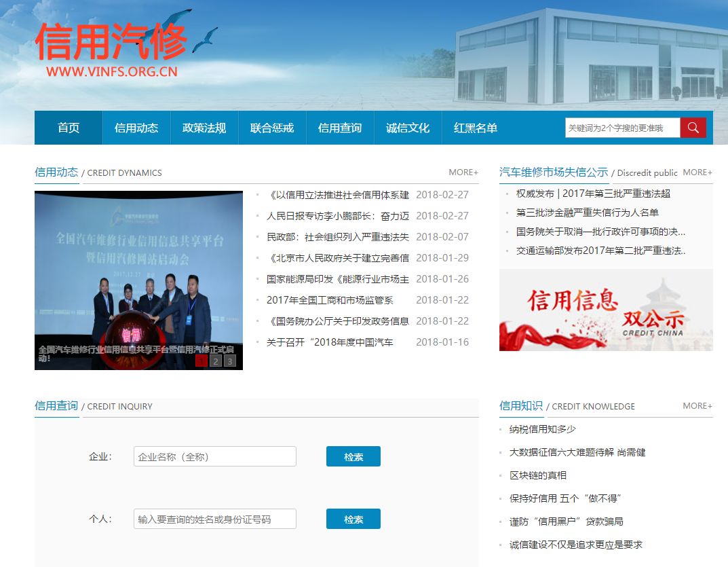
Task: Open the 政策法规 navigation menu
Action: tap(204, 127)
